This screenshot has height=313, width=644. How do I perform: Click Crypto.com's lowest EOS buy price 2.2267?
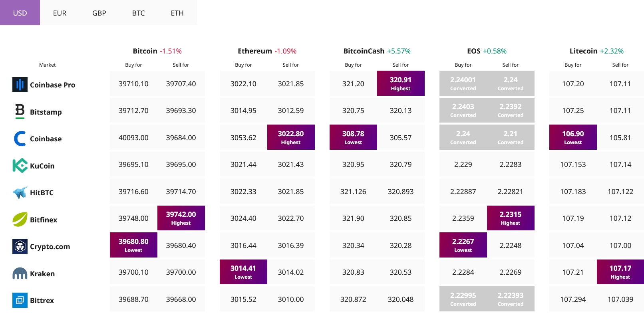point(463,245)
